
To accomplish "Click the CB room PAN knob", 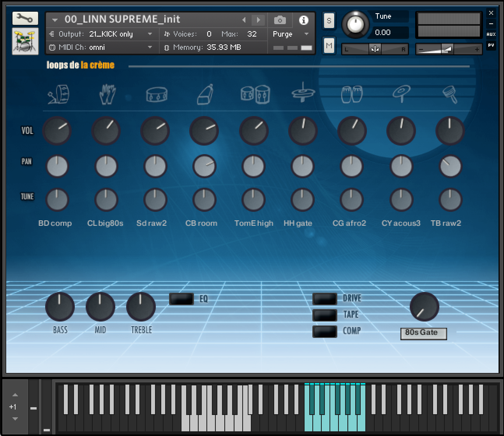I will 204,166.
